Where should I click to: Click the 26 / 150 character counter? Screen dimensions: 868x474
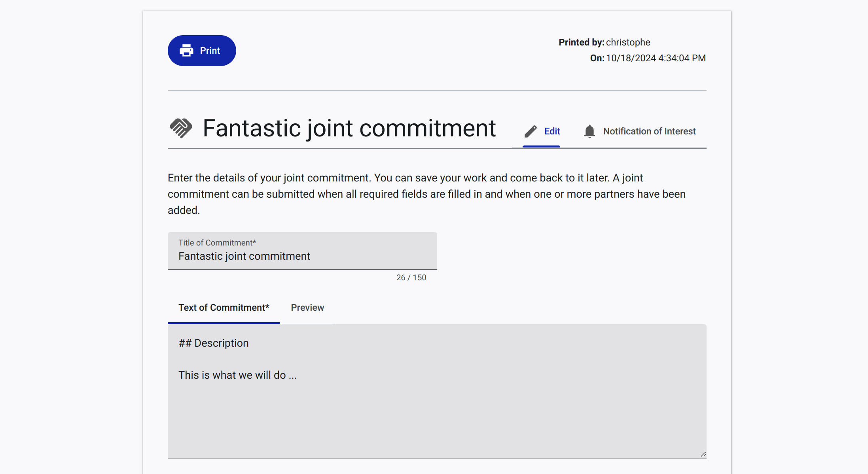(411, 278)
